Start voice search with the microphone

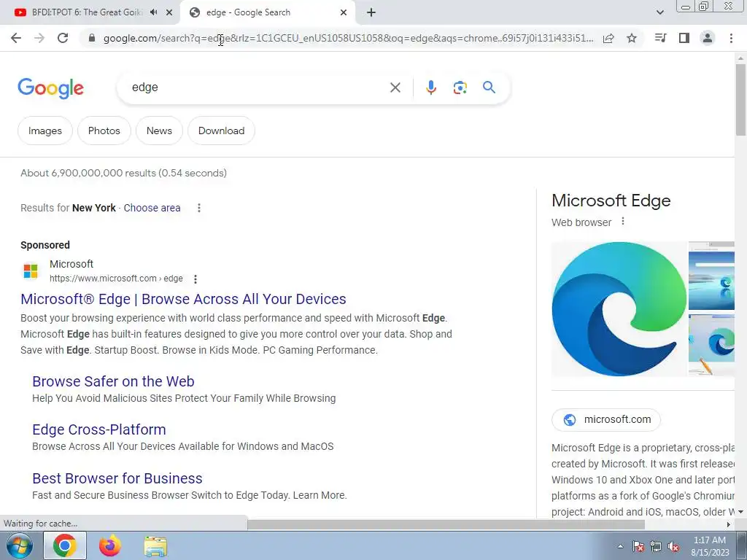click(x=430, y=87)
